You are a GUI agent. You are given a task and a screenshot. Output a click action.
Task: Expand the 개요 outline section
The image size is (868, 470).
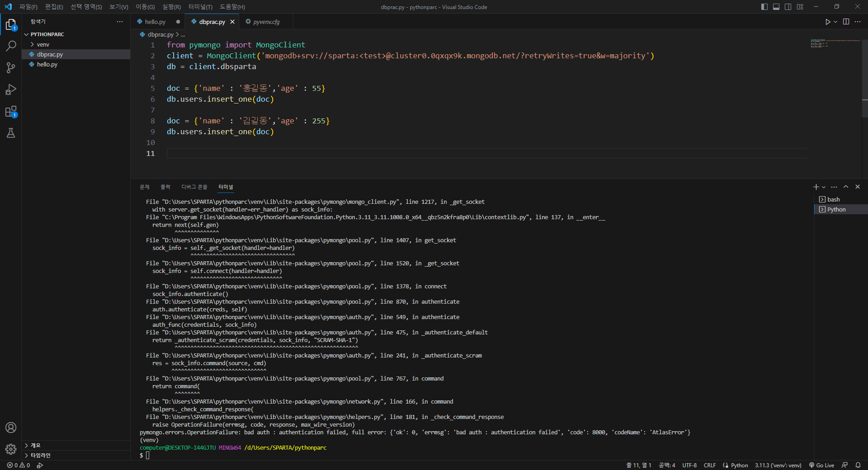76,445
